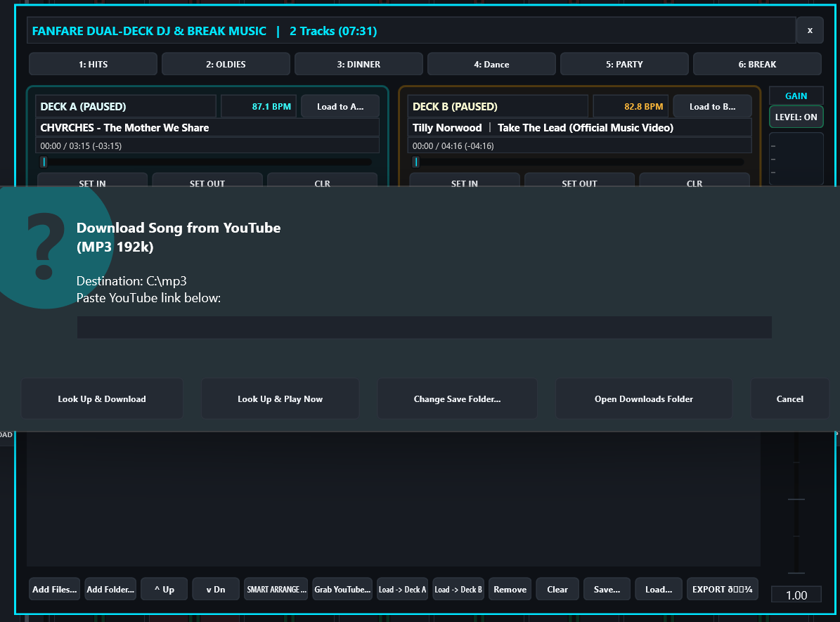
Task: Click the 87.1 BPM readout on Deck A
Action: point(260,107)
